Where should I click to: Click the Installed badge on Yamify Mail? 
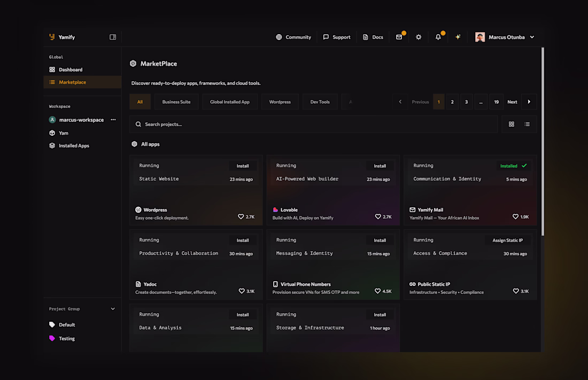513,166
